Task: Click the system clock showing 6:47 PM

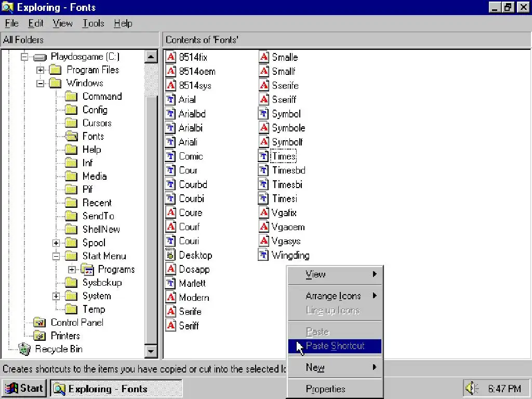Action: pyautogui.click(x=504, y=389)
